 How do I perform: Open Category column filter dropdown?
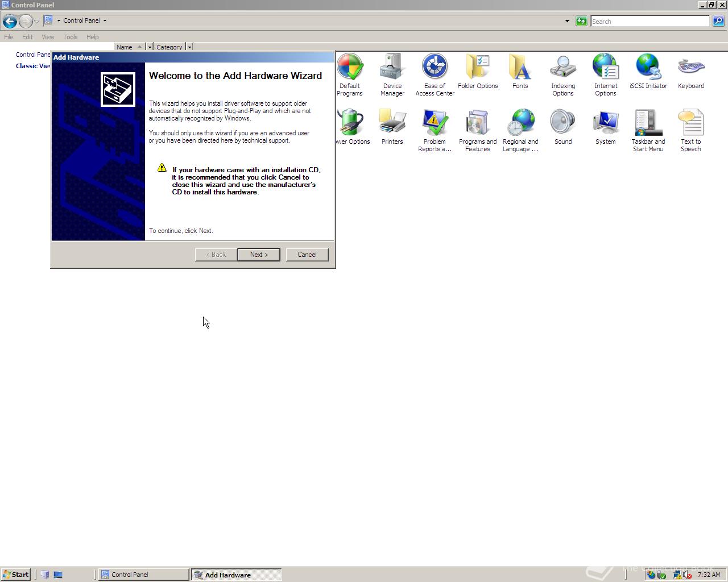(189, 47)
